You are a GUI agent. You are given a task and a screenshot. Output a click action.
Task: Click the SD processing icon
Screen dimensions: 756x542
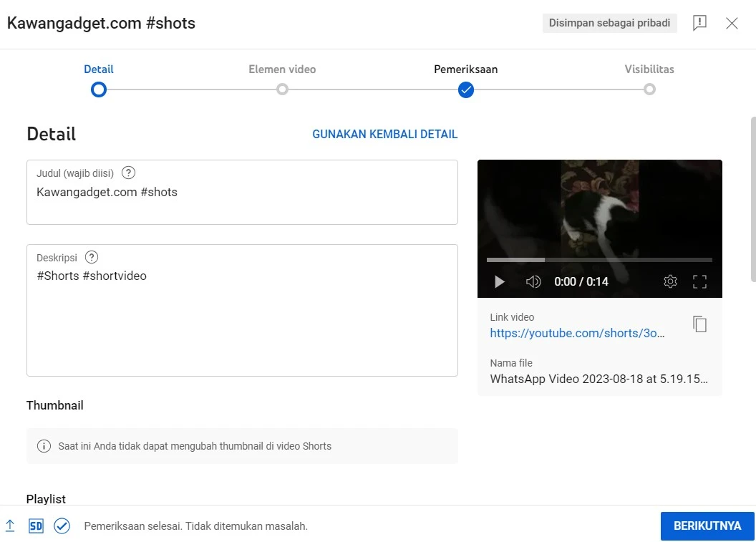click(37, 526)
